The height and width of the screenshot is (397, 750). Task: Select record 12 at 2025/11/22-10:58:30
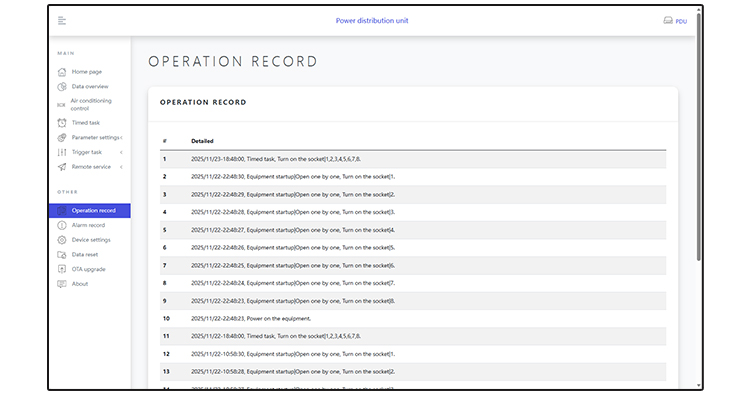(413, 354)
